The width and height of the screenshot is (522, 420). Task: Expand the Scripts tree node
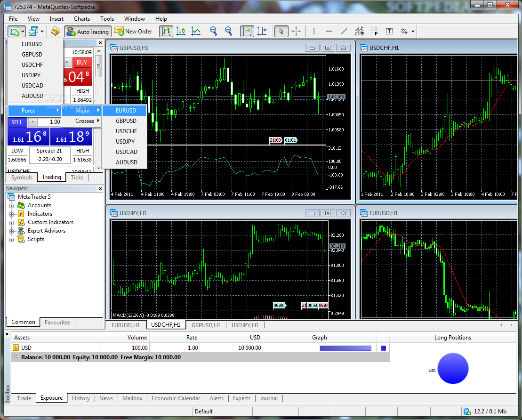pyautogui.click(x=11, y=240)
